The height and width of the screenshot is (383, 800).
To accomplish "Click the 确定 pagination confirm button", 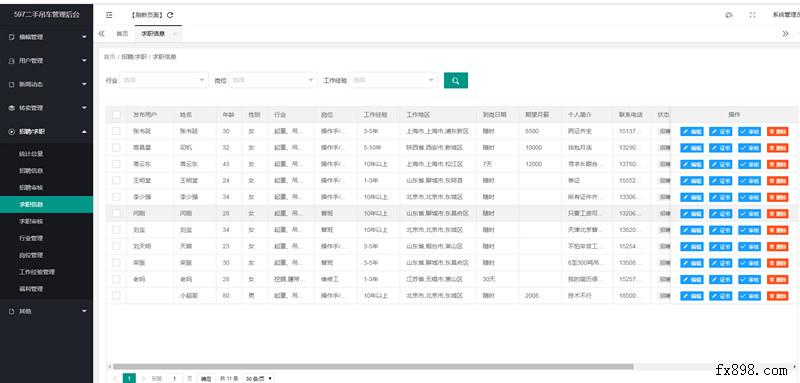I will [206, 379].
